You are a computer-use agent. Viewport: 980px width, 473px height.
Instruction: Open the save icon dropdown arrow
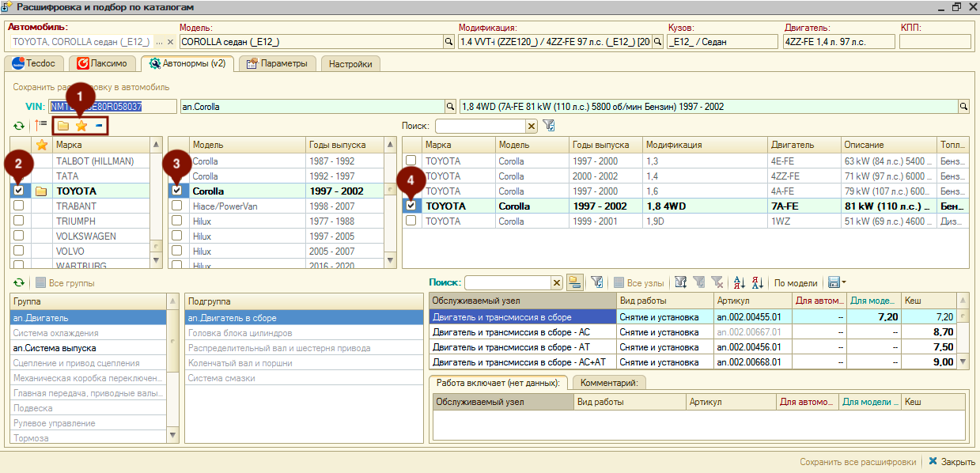[843, 283]
